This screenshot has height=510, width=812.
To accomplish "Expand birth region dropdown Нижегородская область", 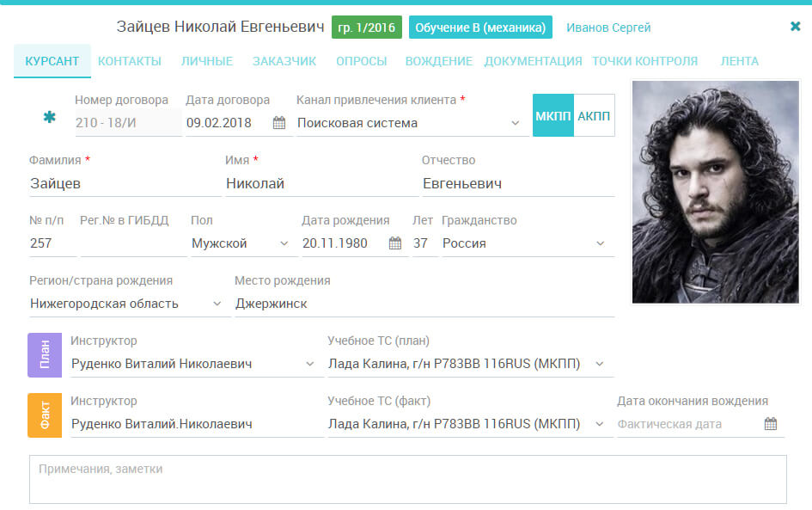I will (x=217, y=304).
